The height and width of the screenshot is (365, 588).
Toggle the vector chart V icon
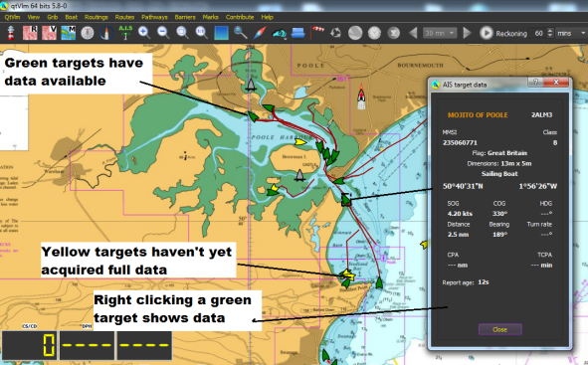(x=49, y=33)
